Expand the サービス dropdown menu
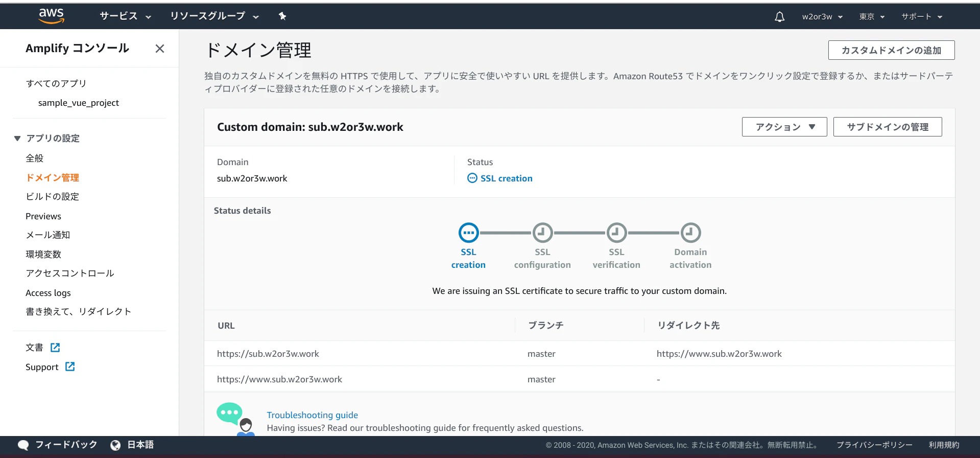The width and height of the screenshot is (980, 458). [x=125, y=16]
